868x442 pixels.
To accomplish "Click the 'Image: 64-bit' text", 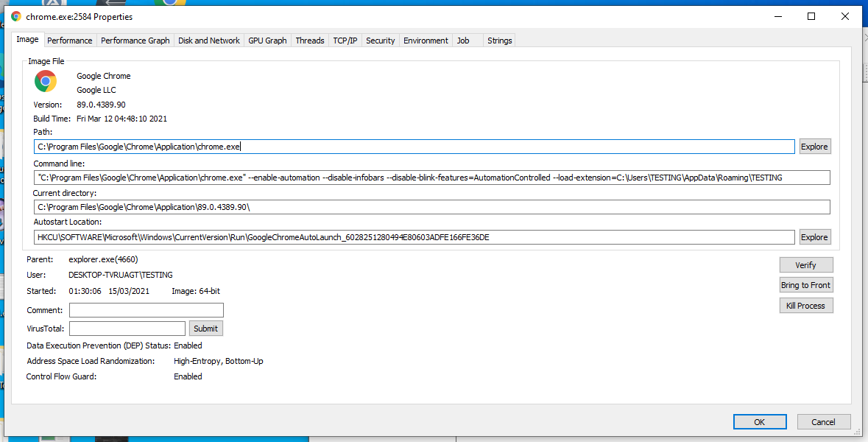I will pos(196,291).
